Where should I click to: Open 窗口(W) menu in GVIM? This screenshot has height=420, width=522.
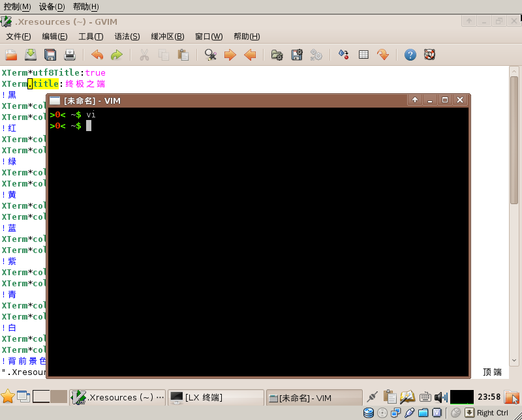pyautogui.click(x=209, y=37)
